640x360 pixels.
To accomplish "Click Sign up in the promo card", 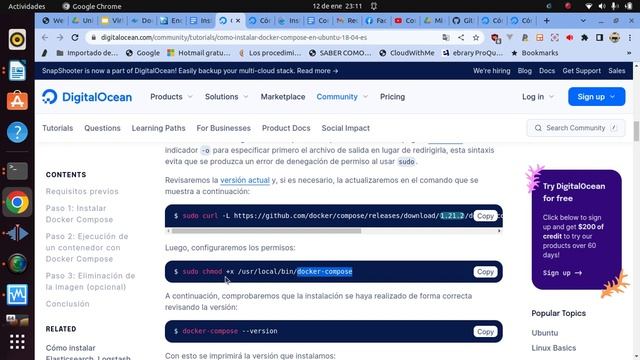I will [562, 273].
